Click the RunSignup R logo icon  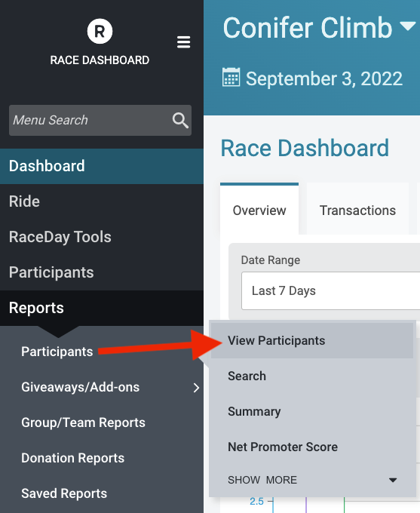click(100, 32)
